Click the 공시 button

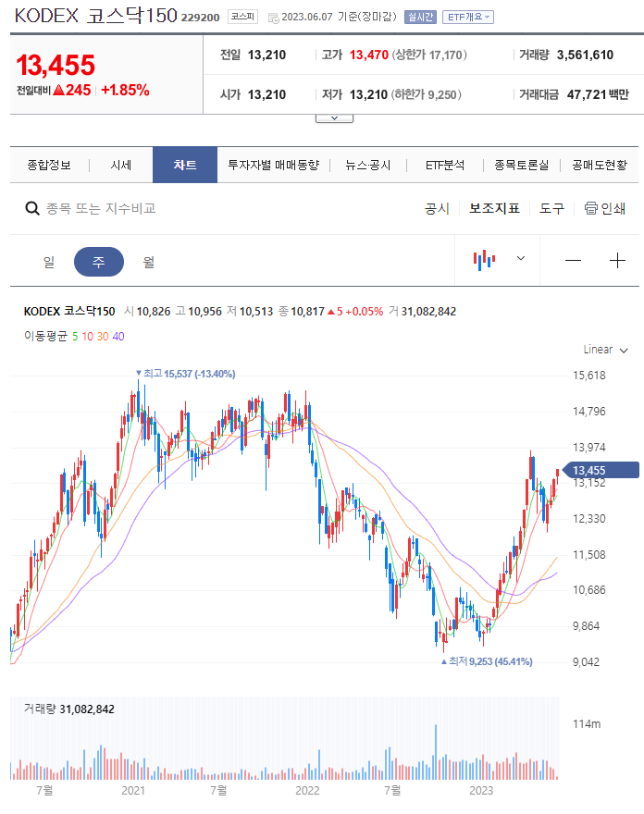tap(437, 208)
